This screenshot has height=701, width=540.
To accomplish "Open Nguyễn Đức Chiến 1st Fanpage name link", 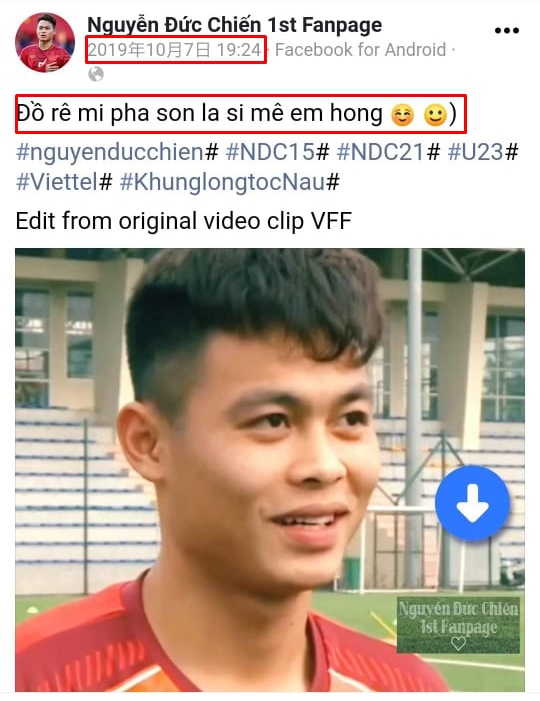I will pos(234,25).
